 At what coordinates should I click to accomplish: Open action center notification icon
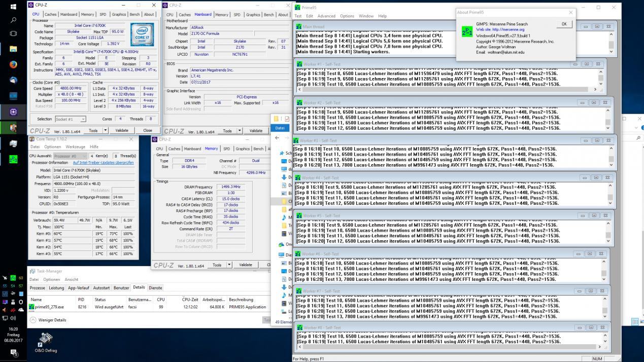pos(13,353)
